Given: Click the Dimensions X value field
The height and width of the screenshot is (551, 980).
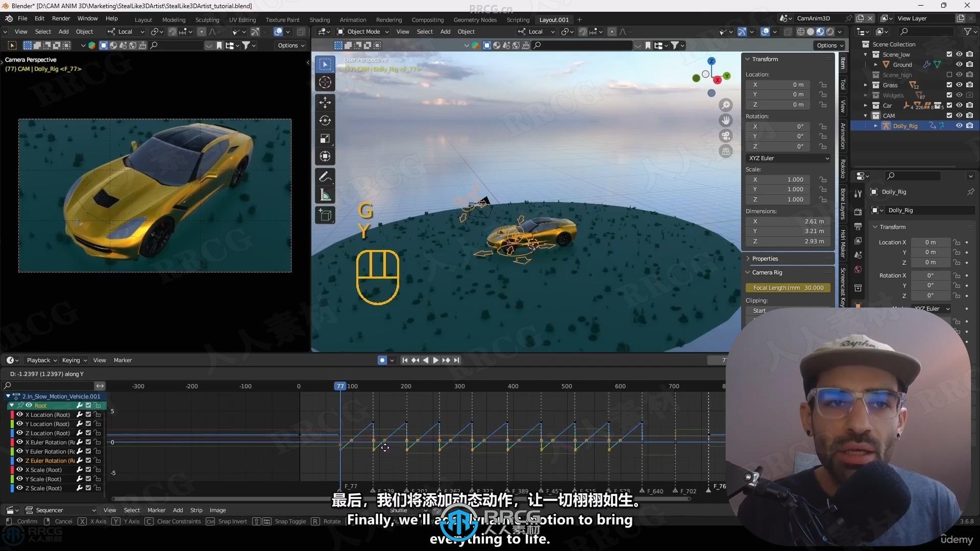Looking at the screenshot, I should pyautogui.click(x=788, y=221).
